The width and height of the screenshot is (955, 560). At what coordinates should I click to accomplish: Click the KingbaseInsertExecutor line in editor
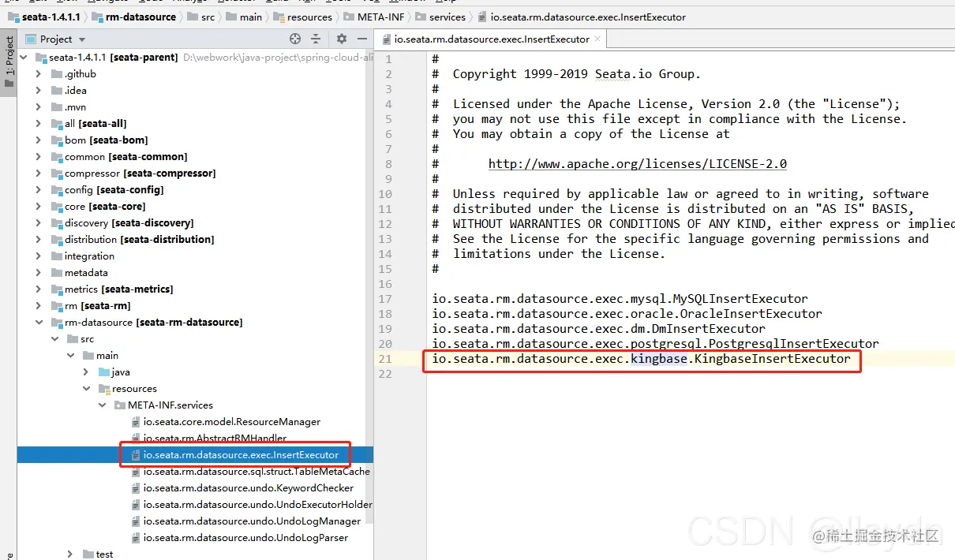tap(642, 359)
